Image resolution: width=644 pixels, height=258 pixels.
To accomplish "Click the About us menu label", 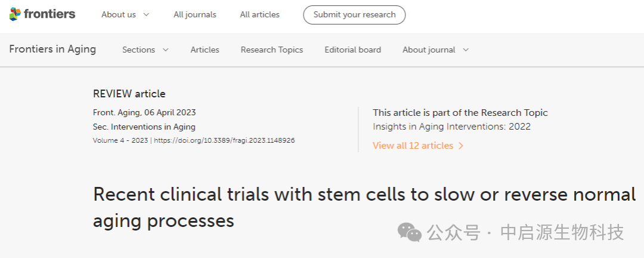I will (x=119, y=14).
